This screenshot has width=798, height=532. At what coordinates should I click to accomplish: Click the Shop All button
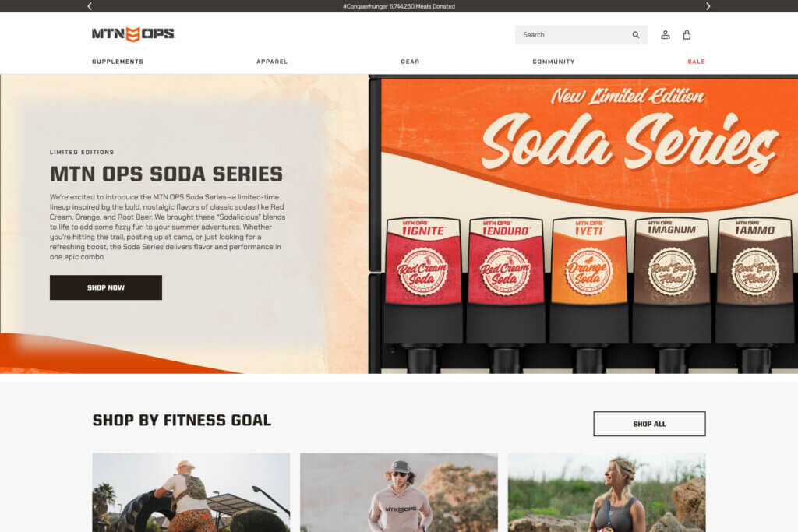tap(649, 424)
